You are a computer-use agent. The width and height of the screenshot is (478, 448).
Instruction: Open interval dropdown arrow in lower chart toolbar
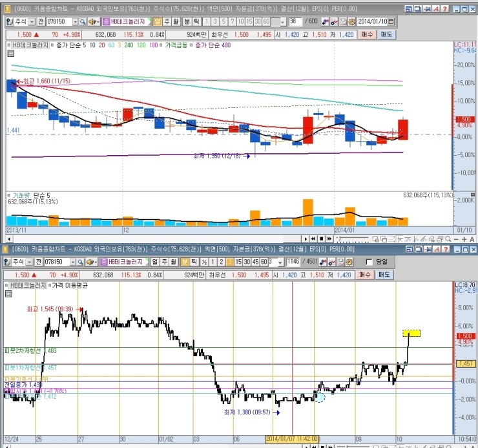tap(280, 262)
